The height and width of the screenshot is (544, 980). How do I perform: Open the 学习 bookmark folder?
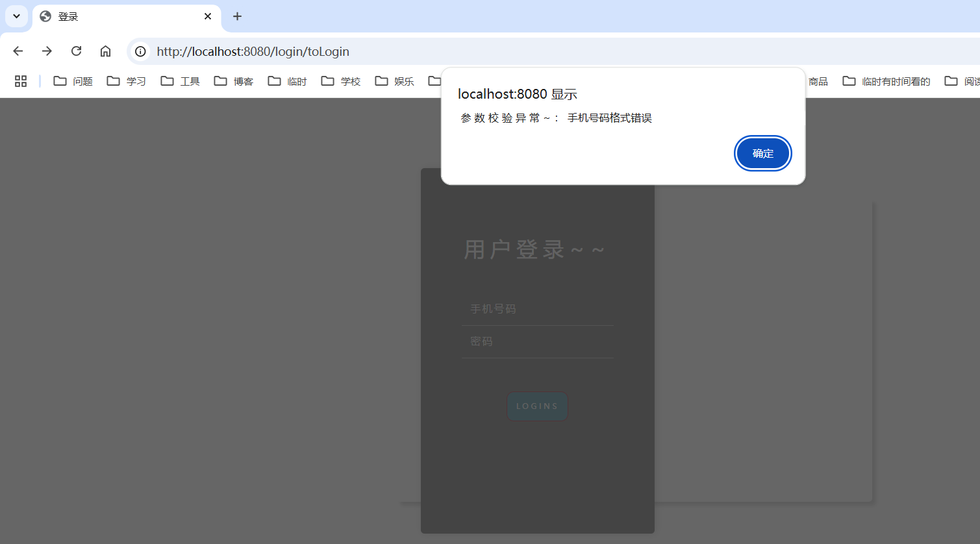[x=127, y=81]
